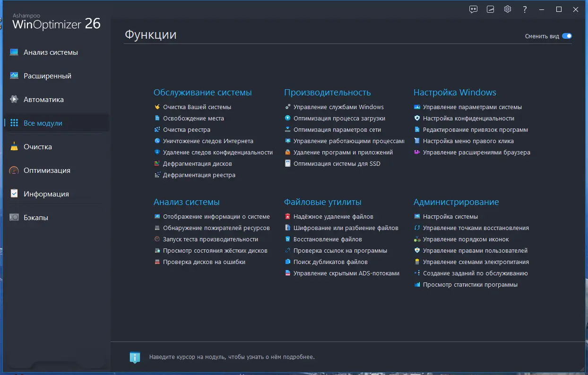Image resolution: width=588 pixels, height=375 pixels.
Task: Click the Освобождение места icon
Action: [x=157, y=118]
